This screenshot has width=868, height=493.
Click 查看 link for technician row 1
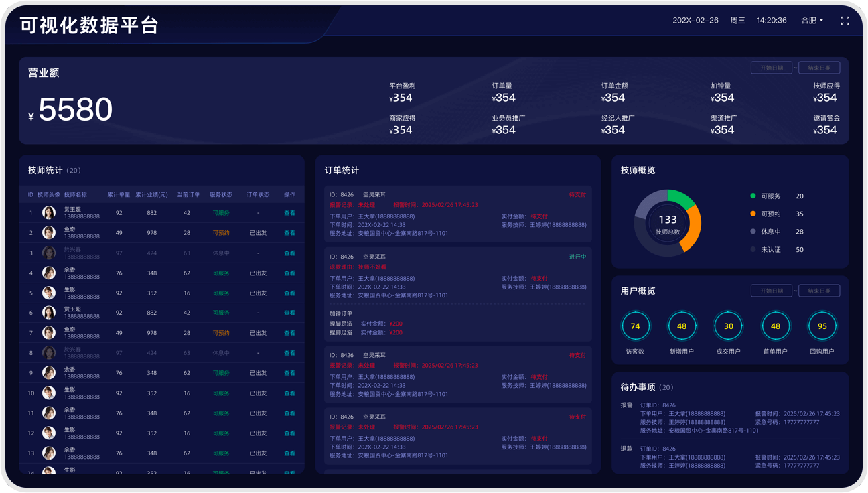point(289,213)
